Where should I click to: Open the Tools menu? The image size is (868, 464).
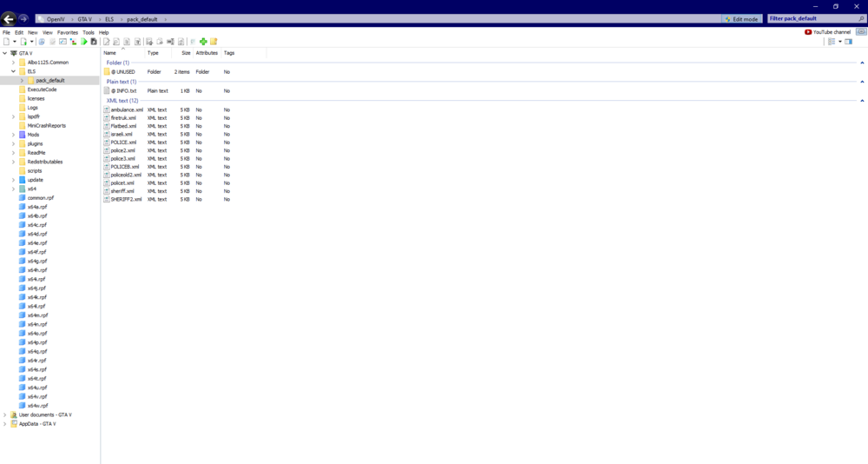click(x=89, y=32)
